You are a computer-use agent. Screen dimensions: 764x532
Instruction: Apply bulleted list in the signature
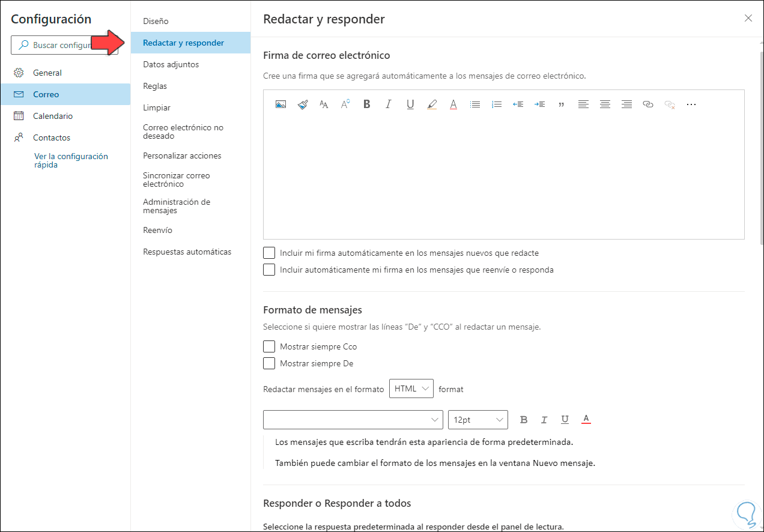click(x=475, y=104)
